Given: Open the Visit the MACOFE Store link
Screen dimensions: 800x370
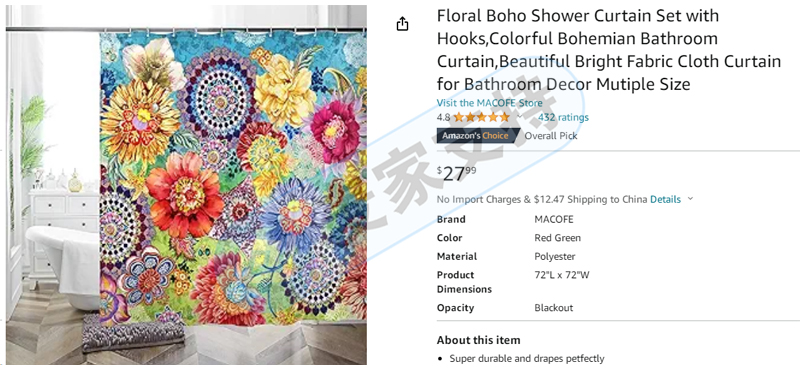Looking at the screenshot, I should (489, 103).
